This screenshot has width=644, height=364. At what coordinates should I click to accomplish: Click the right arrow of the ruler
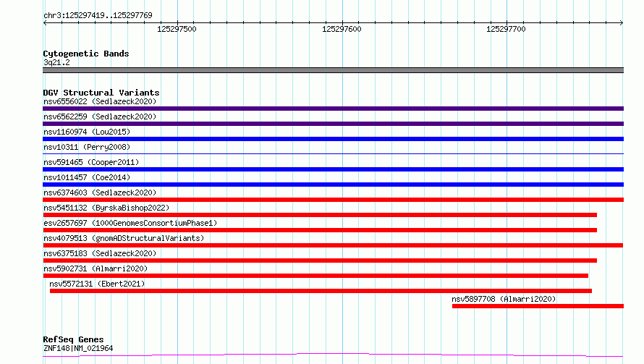[x=621, y=22]
